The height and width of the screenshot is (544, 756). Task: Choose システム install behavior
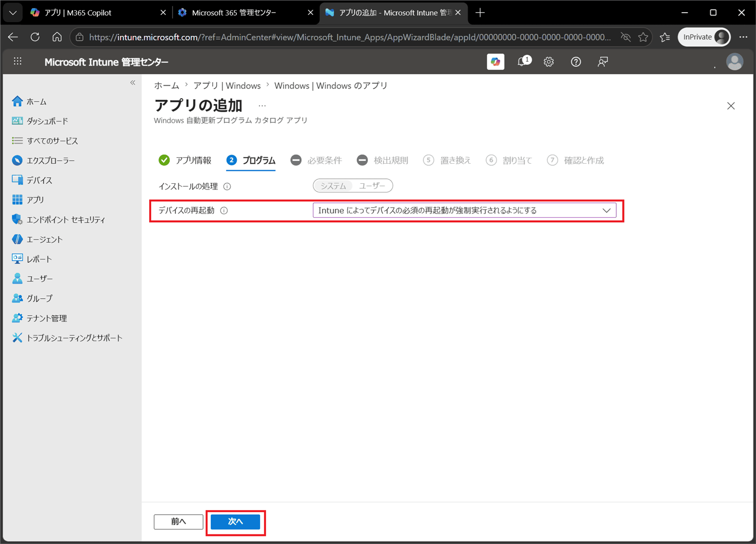333,186
